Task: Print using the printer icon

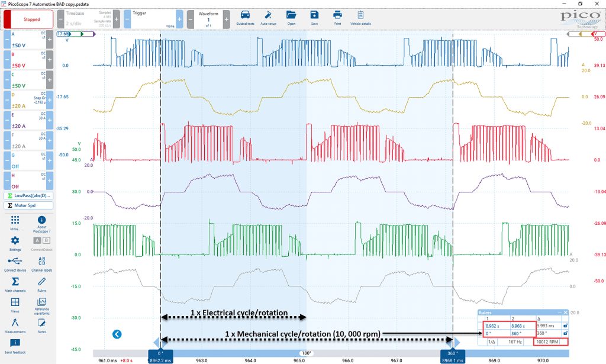Action: click(337, 18)
